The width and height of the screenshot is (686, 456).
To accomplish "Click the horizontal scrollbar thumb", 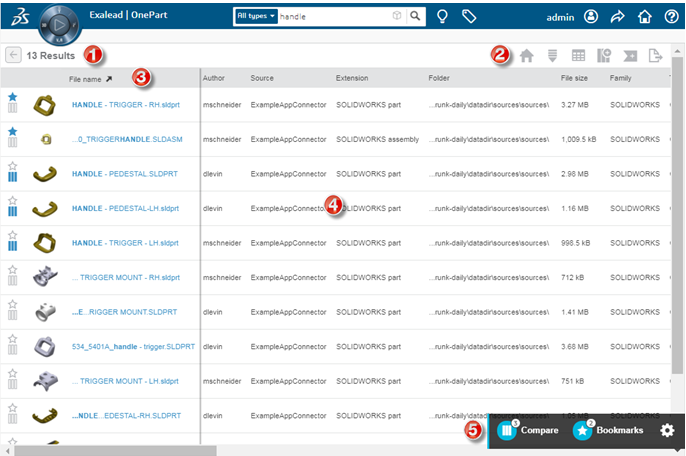I will point(116,450).
